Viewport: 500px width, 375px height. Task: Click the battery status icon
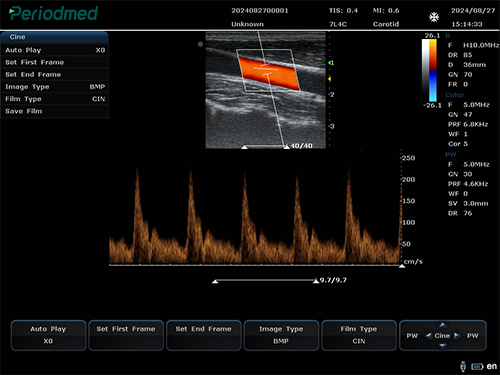tap(477, 367)
